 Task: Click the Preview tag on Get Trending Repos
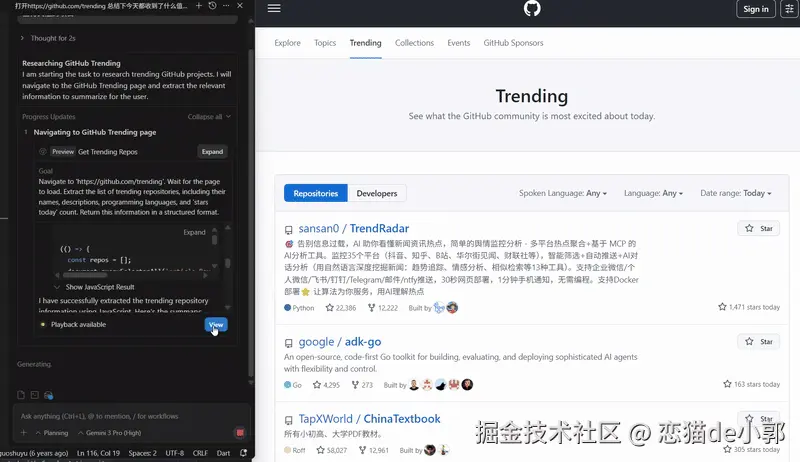(x=63, y=151)
